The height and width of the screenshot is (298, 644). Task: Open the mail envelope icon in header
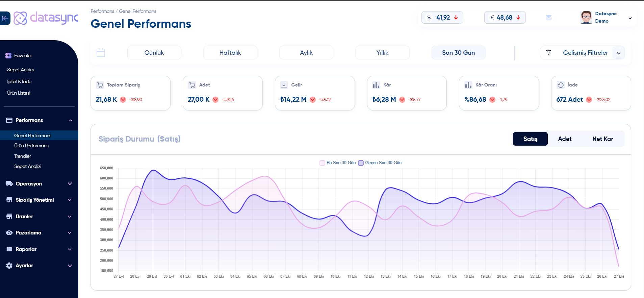pyautogui.click(x=548, y=18)
